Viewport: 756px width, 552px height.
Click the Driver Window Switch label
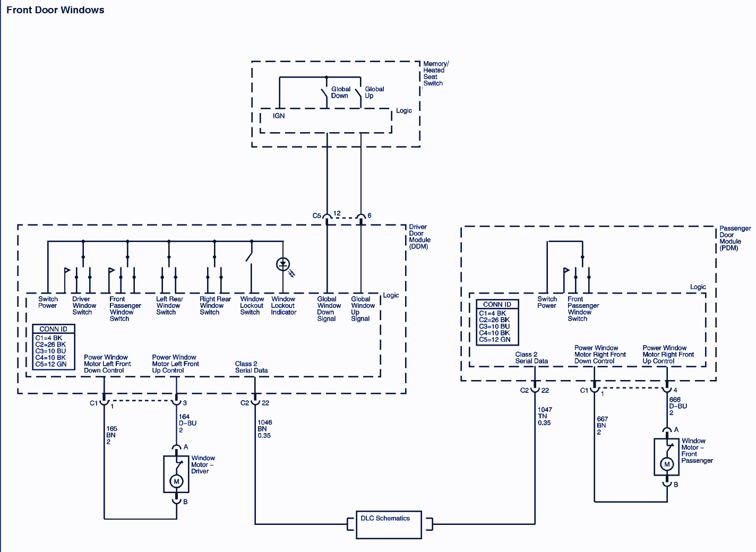[84, 306]
